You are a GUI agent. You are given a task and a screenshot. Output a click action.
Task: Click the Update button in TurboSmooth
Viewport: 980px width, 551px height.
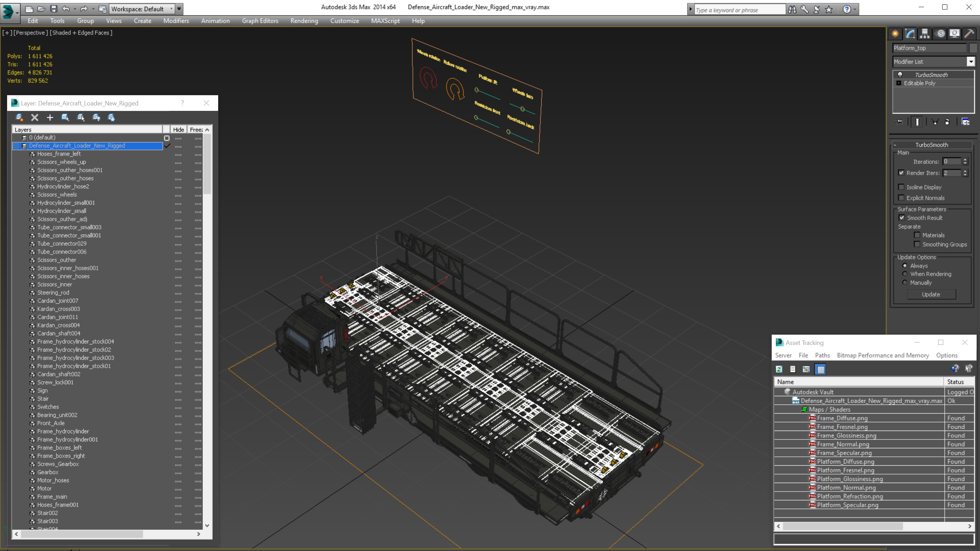pos(931,294)
